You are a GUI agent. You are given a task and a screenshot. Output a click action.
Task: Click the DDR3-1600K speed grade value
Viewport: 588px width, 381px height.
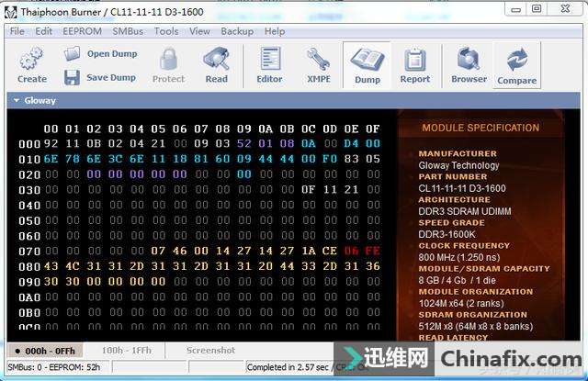(447, 234)
